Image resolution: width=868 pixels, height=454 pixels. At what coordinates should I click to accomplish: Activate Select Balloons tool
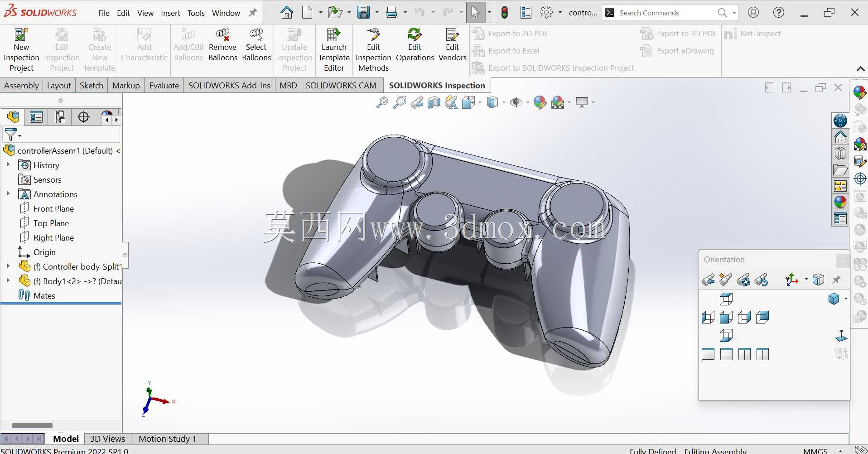[x=256, y=44]
